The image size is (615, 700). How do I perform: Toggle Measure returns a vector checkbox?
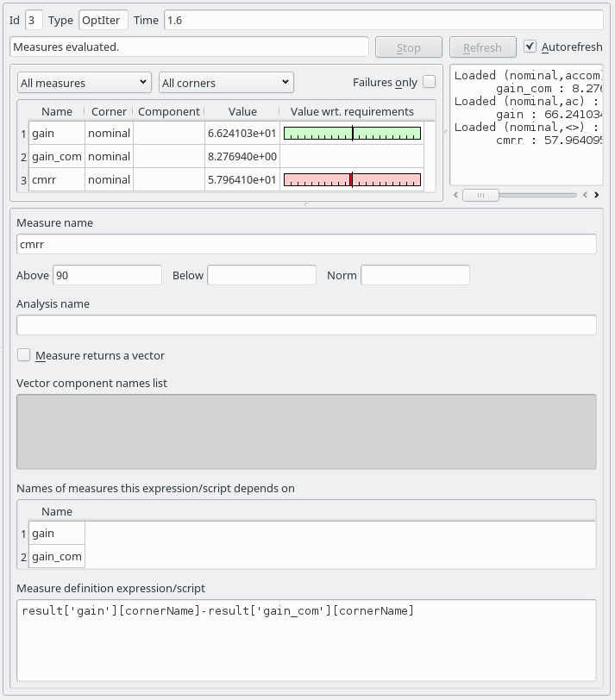pyautogui.click(x=24, y=355)
